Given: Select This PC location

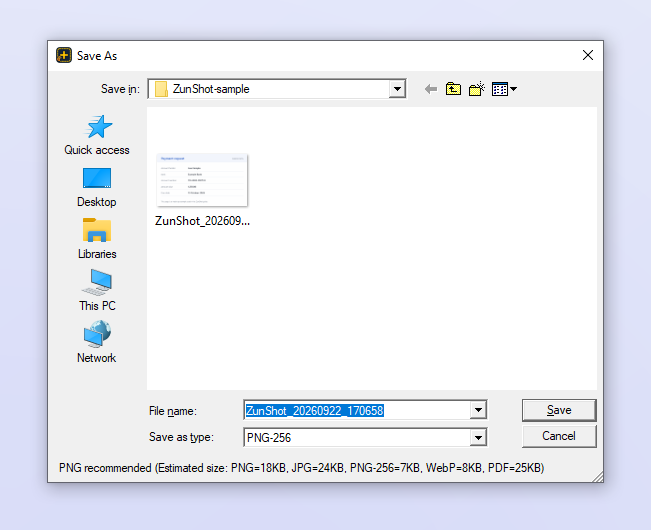Looking at the screenshot, I should [x=97, y=291].
